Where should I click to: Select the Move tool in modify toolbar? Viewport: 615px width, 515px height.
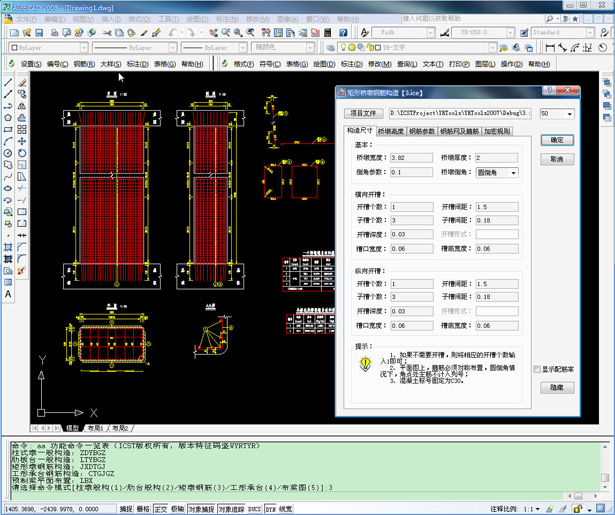tap(22, 141)
